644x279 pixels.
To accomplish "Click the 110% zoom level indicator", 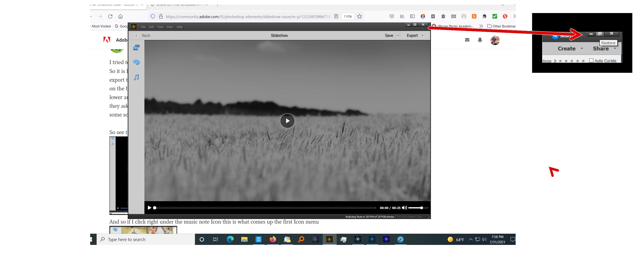I will tap(347, 16).
